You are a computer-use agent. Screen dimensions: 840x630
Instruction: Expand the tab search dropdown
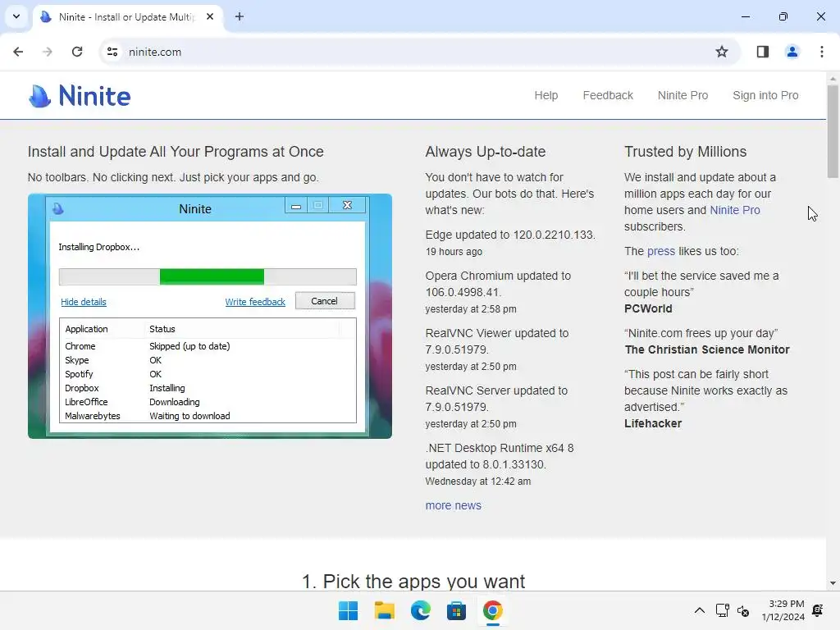coord(16,16)
